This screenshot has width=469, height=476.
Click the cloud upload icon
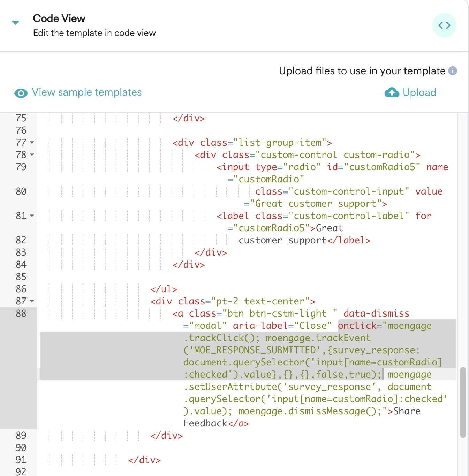[392, 92]
